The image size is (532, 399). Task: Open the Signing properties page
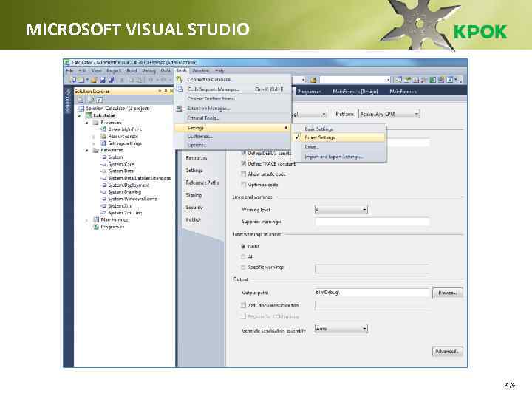tap(194, 195)
